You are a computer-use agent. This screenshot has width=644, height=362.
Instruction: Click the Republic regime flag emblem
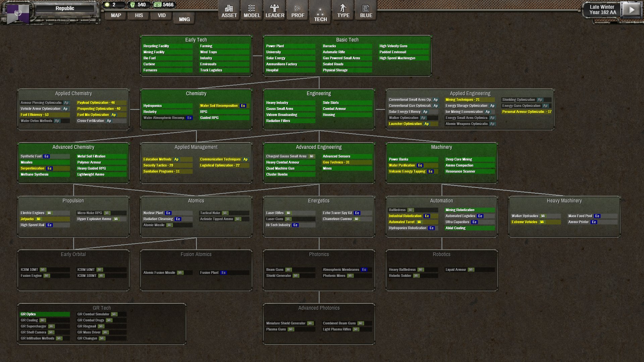(18, 13)
